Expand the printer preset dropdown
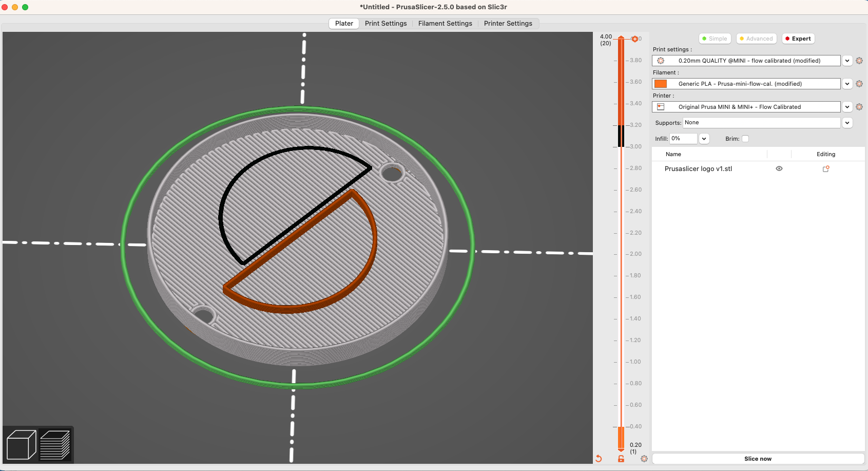 tap(847, 107)
